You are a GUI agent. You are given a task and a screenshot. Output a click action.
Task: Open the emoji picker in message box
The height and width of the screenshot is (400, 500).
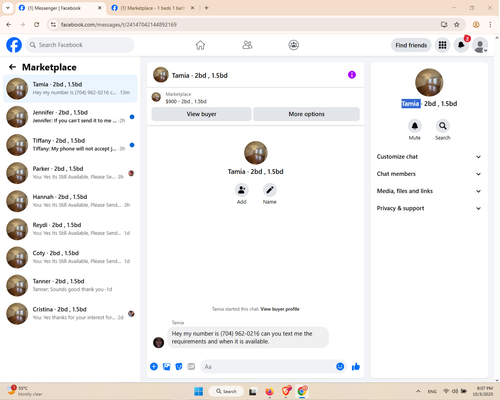pos(340,367)
